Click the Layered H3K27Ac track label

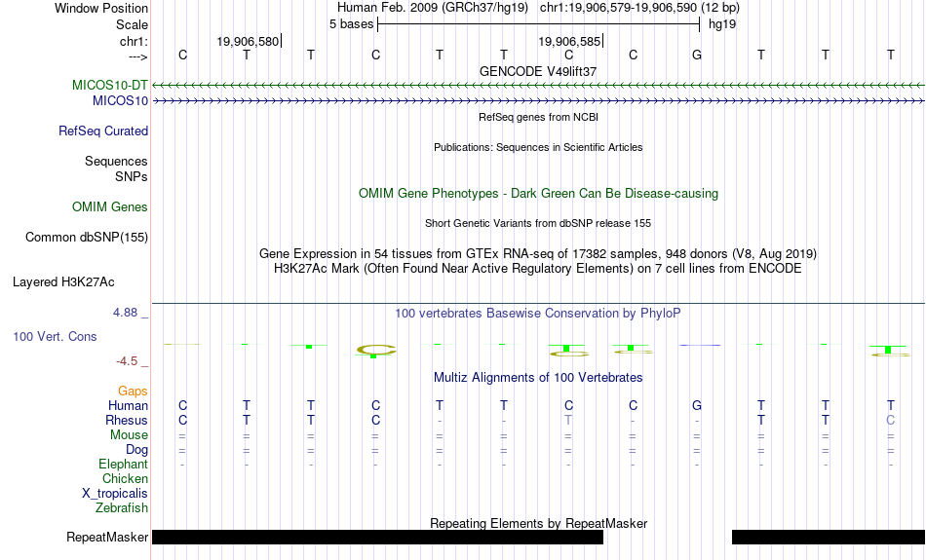click(63, 282)
